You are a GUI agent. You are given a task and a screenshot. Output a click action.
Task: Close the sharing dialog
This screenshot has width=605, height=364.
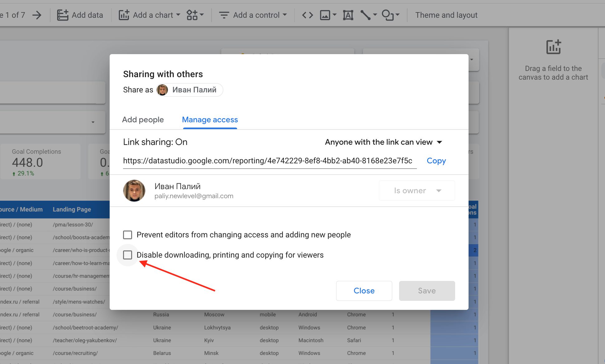coord(364,291)
